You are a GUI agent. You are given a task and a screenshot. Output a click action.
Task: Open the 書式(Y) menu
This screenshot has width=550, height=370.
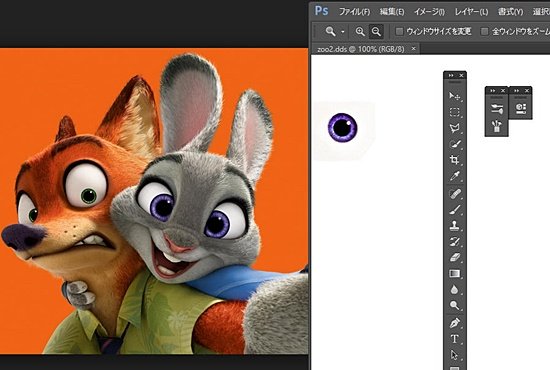(x=510, y=12)
